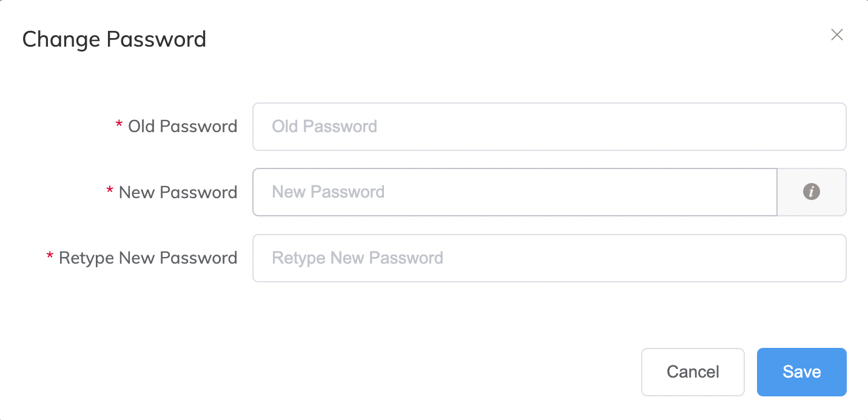
Task: Click the Change Password dialog title
Action: pos(114,39)
